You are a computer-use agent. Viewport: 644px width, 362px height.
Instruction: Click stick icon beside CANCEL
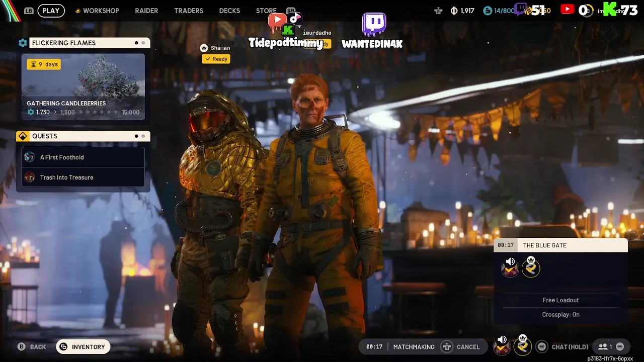point(446,347)
